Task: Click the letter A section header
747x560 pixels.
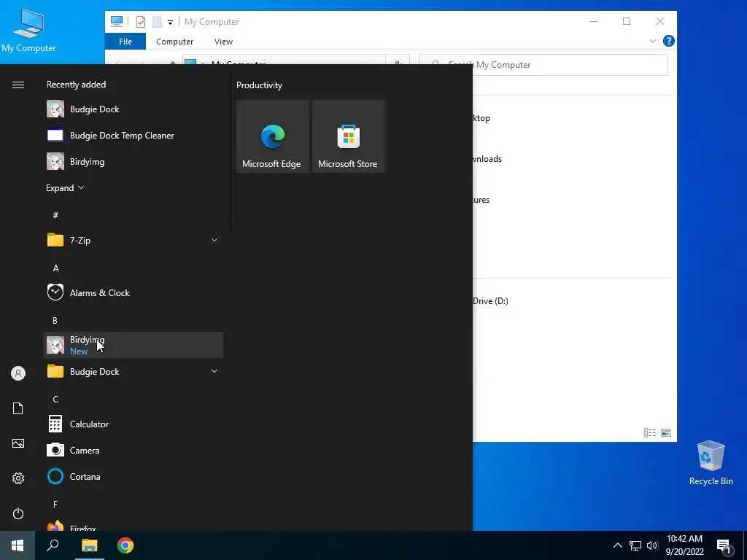Action: 55,268
